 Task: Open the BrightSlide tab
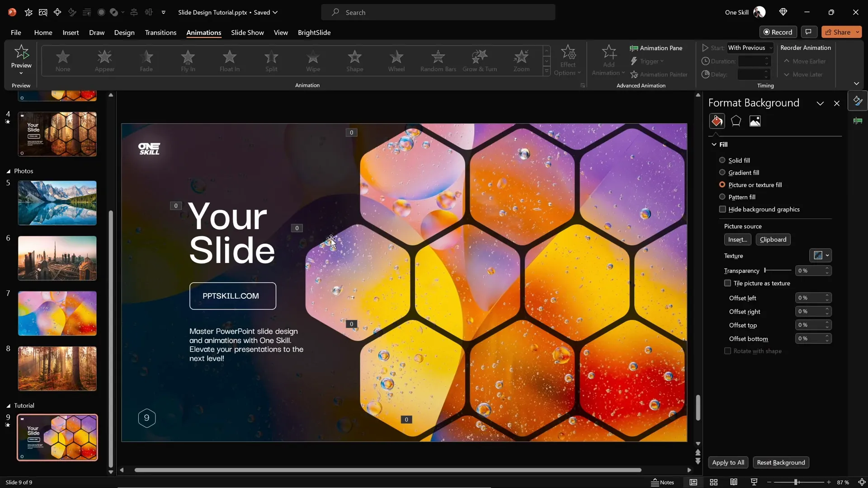click(x=314, y=33)
